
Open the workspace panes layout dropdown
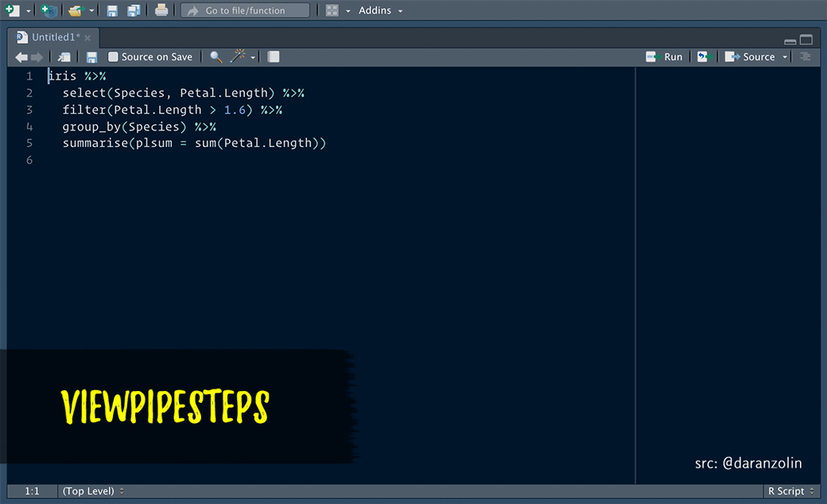pyautogui.click(x=331, y=10)
